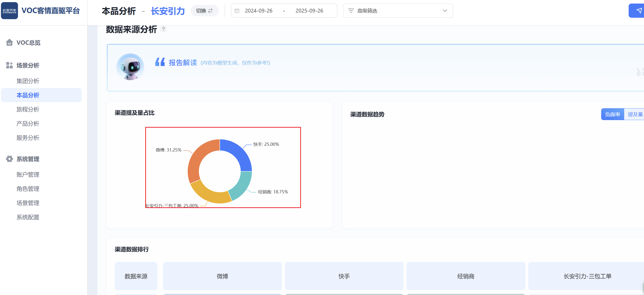The height and width of the screenshot is (295, 644).
Task: Click the calendar icon in date range
Action: tap(237, 11)
